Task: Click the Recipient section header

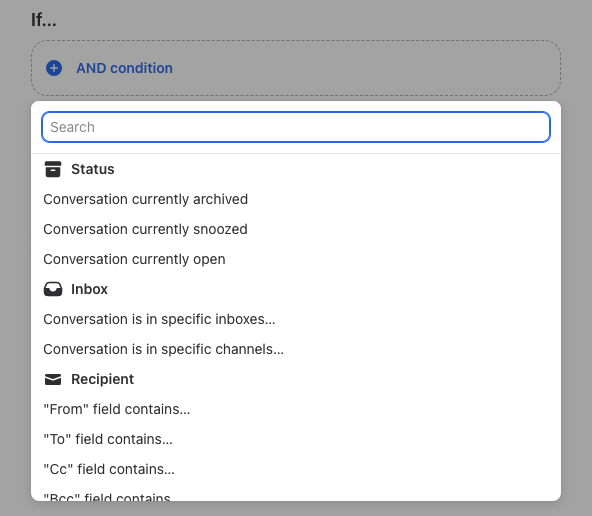Action: [102, 379]
